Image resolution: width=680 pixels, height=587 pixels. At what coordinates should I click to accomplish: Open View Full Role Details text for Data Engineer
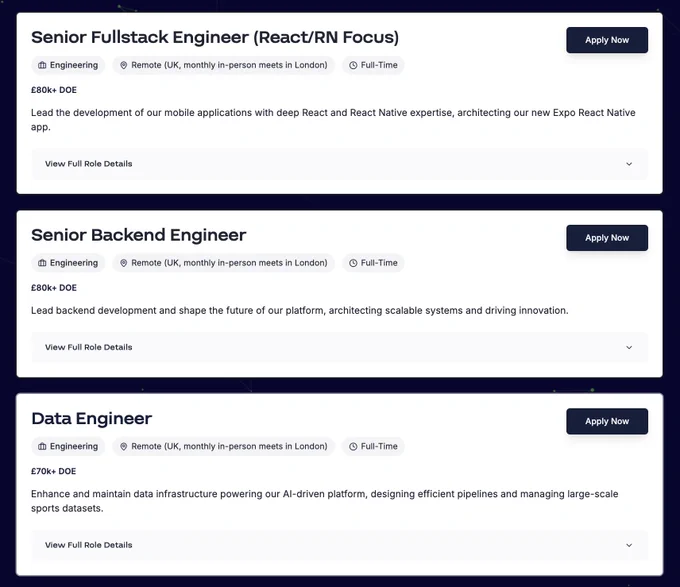pos(88,545)
